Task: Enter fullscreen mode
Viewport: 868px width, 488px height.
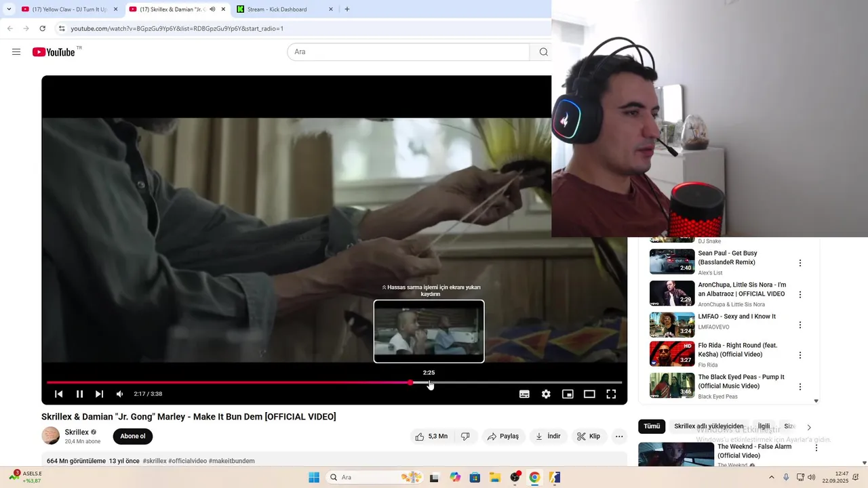Action: tap(611, 394)
